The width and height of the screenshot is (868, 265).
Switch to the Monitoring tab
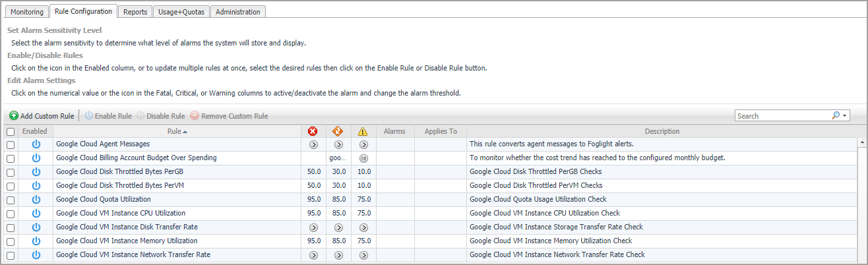pyautogui.click(x=27, y=12)
